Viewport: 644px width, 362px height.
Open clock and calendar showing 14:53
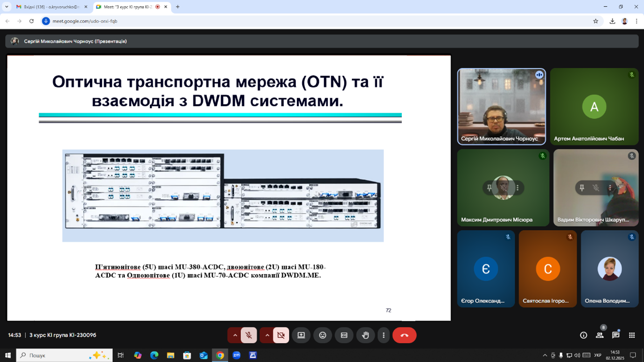(615, 355)
